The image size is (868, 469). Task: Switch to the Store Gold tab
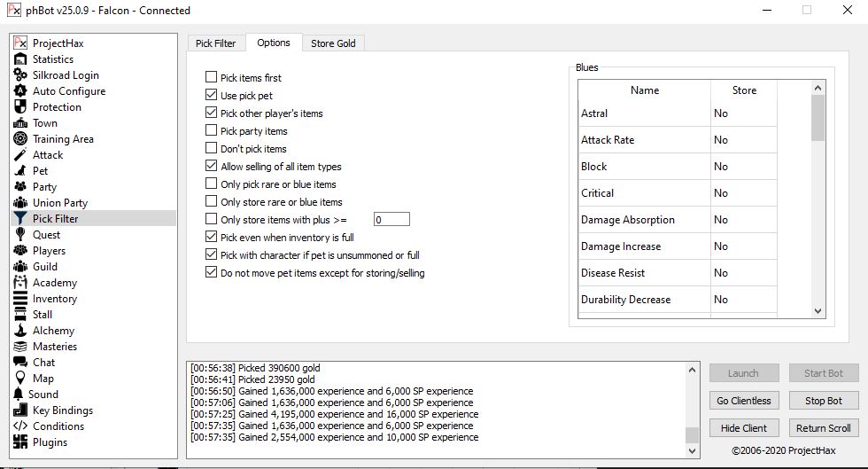click(333, 43)
